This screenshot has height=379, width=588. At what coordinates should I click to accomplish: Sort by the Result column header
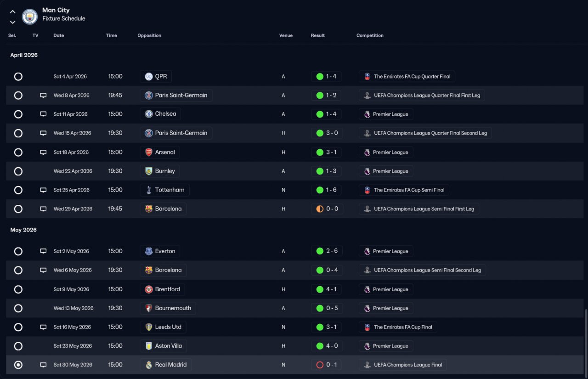pos(318,35)
